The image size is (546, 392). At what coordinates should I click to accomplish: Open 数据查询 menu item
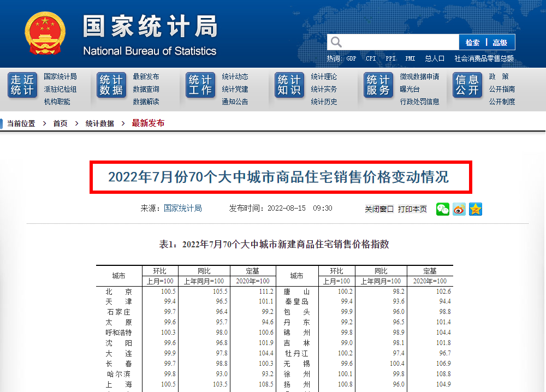point(146,89)
